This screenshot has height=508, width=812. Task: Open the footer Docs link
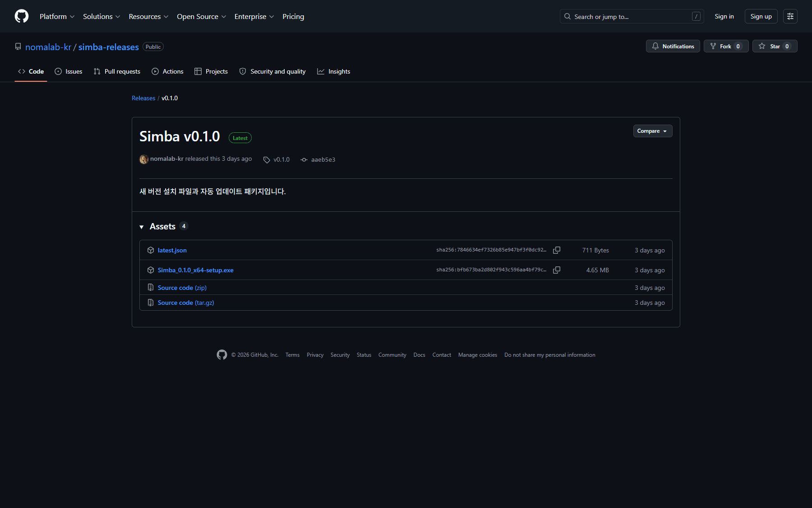[420, 355]
